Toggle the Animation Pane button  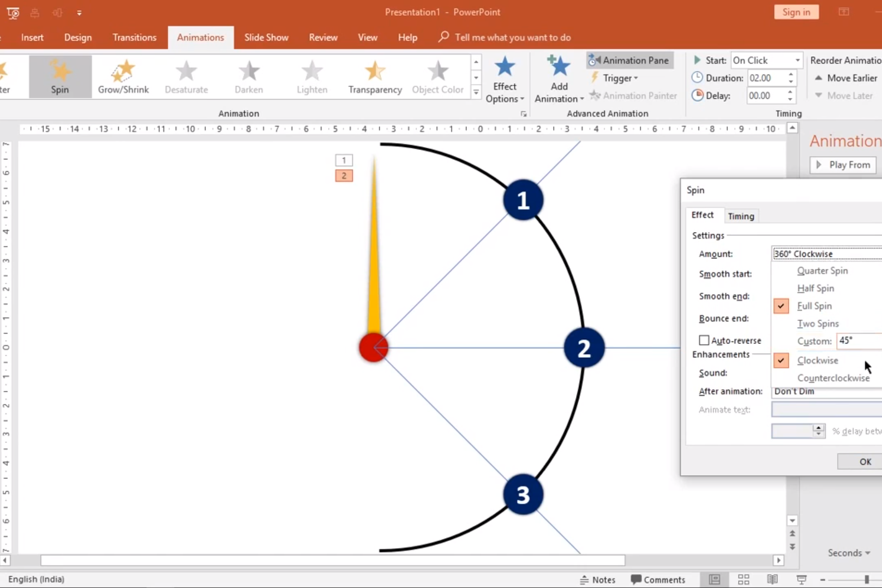[x=629, y=61]
